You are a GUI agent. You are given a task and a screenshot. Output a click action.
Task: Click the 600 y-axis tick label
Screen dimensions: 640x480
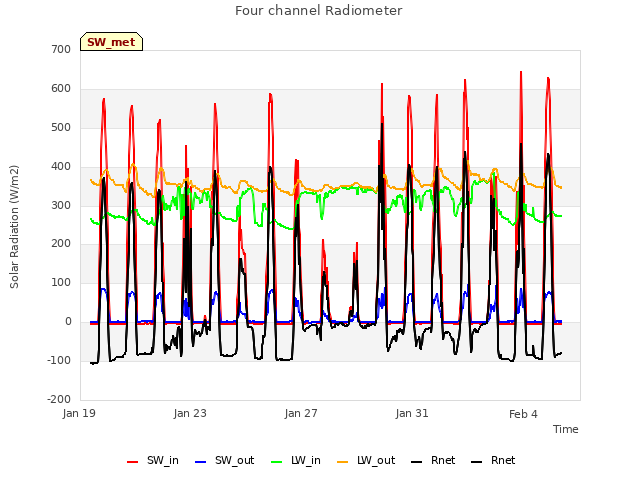point(61,89)
